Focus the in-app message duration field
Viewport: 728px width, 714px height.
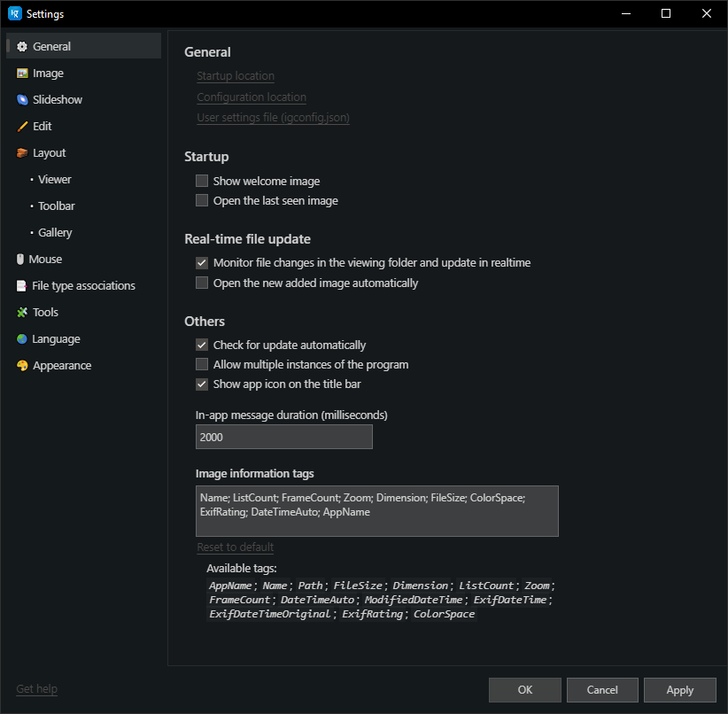tap(283, 437)
